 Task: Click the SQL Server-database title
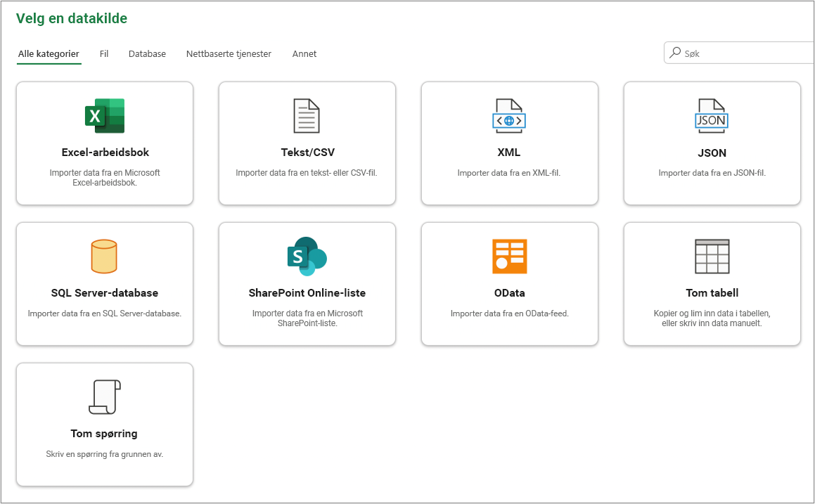tap(105, 292)
